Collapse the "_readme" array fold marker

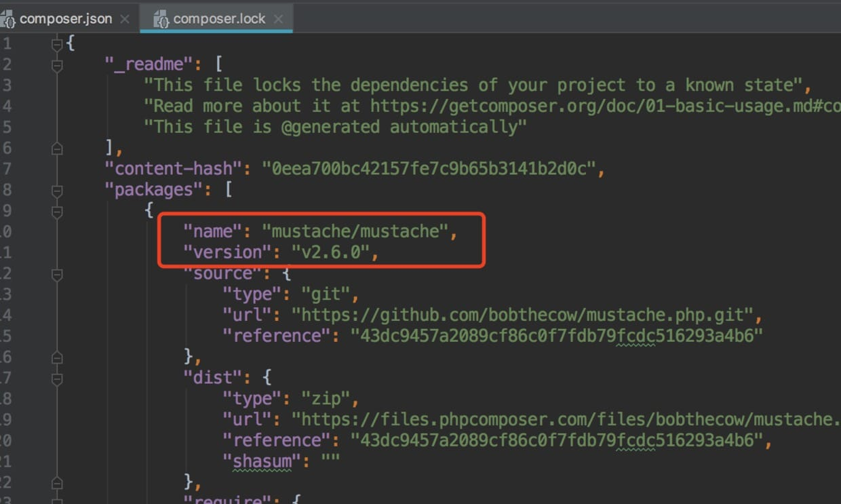tap(57, 65)
